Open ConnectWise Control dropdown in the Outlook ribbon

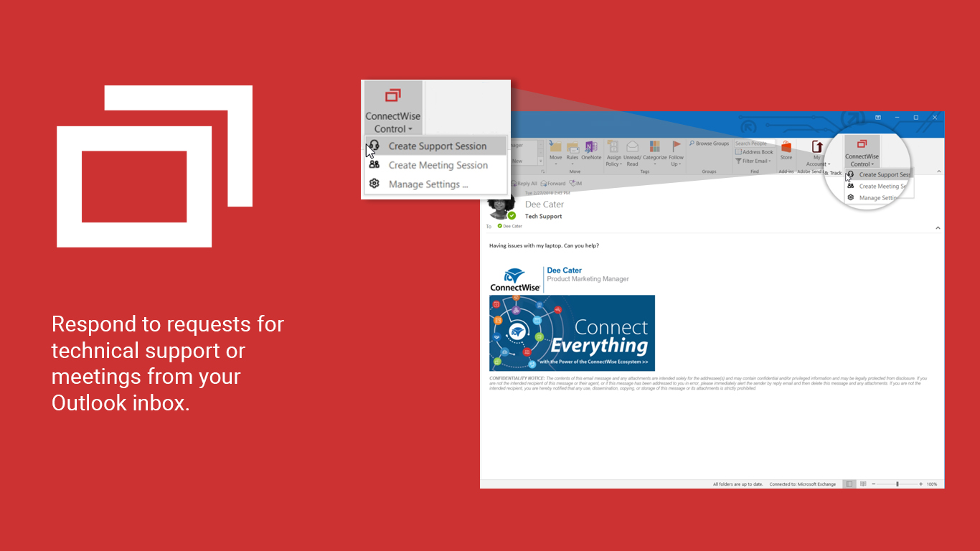[x=862, y=153]
